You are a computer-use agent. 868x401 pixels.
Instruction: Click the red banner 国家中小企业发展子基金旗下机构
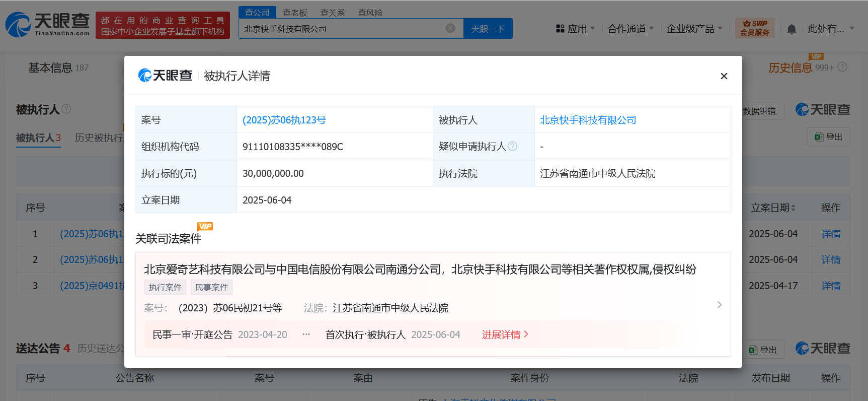(163, 31)
